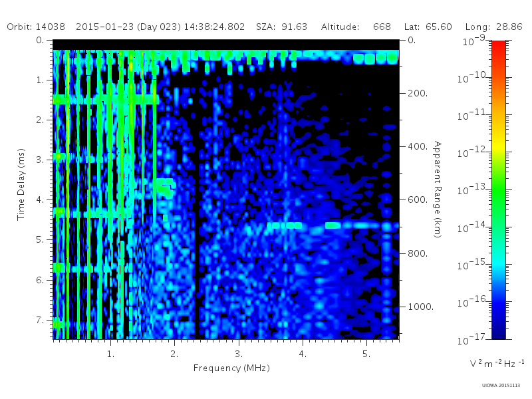Click the '4.' frequency tick label
The image size is (532, 399).
tap(303, 354)
